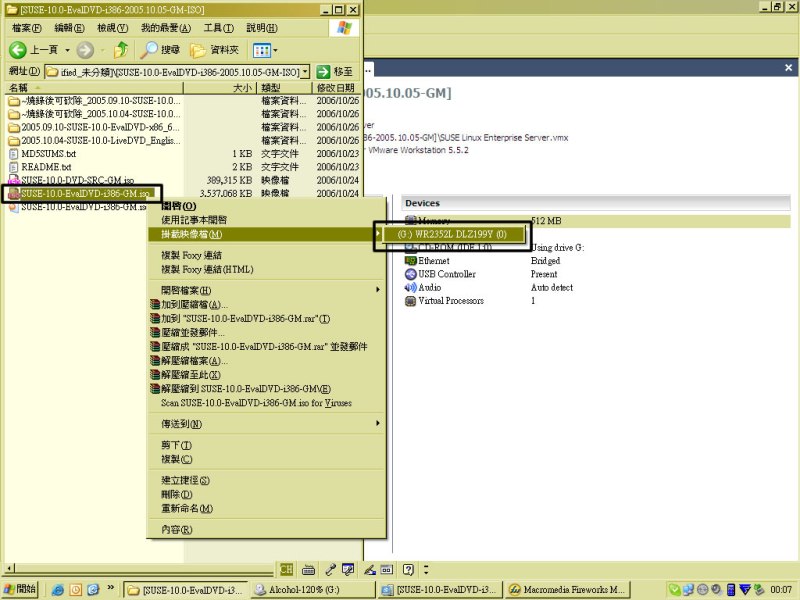This screenshot has width=800, height=600.
Task: Launch Internet Explorer from quick launch
Action: coord(58,590)
